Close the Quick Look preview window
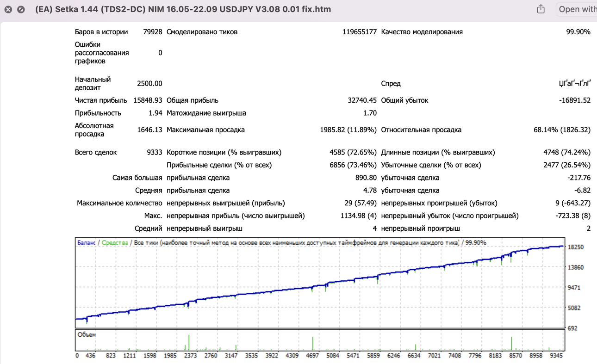 (8, 9)
